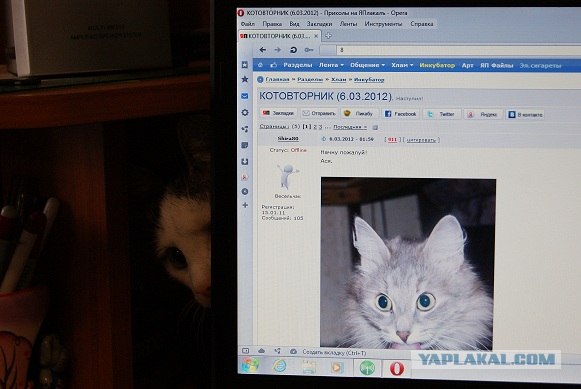
Task: Reload the page with the refresh icon
Action: click(x=293, y=50)
